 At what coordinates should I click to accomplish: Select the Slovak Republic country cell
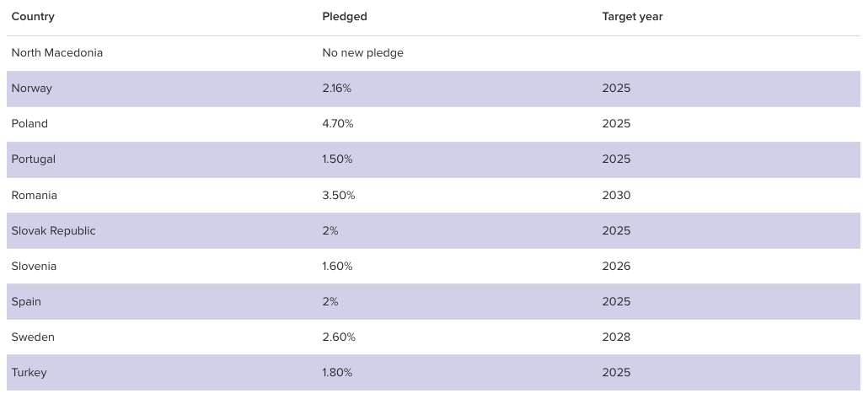point(54,231)
